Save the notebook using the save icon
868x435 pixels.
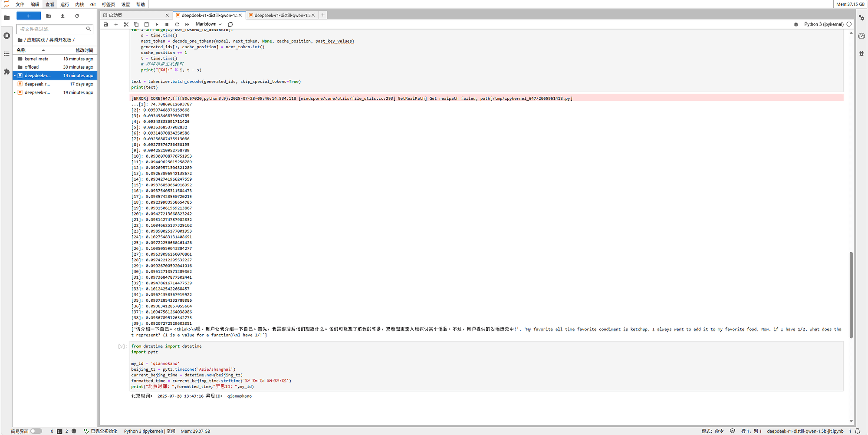[105, 24]
